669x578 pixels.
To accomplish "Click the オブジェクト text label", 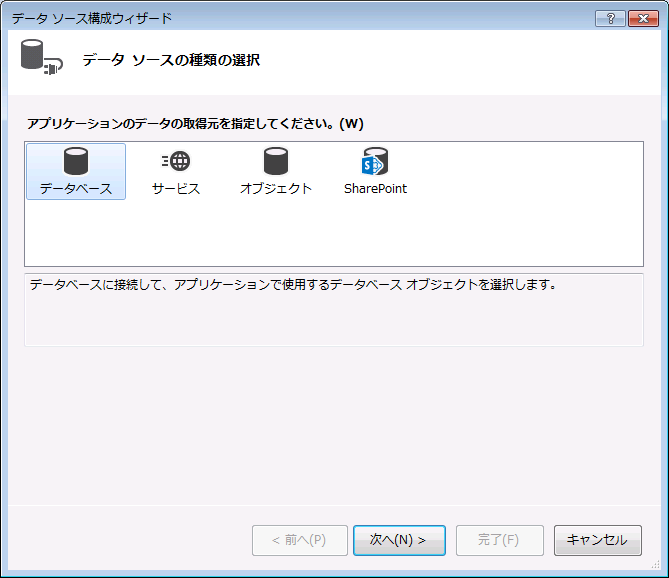I will click(276, 188).
